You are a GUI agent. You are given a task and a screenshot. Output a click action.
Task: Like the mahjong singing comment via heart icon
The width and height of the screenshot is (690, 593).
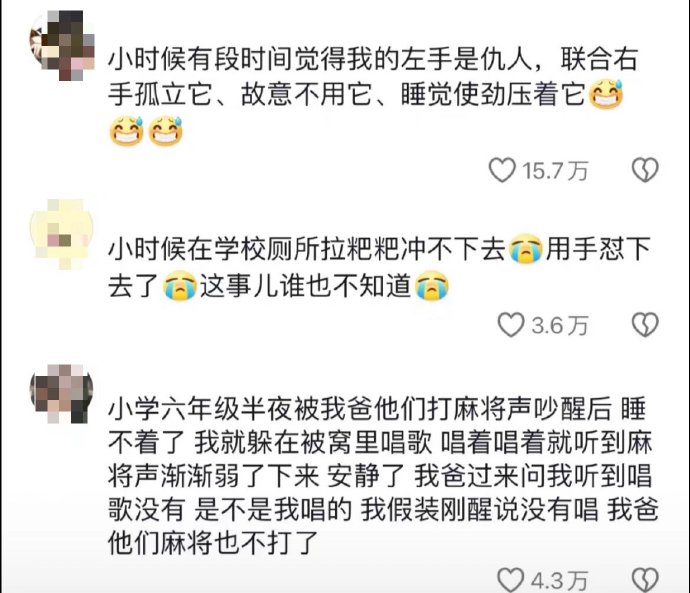point(510,580)
